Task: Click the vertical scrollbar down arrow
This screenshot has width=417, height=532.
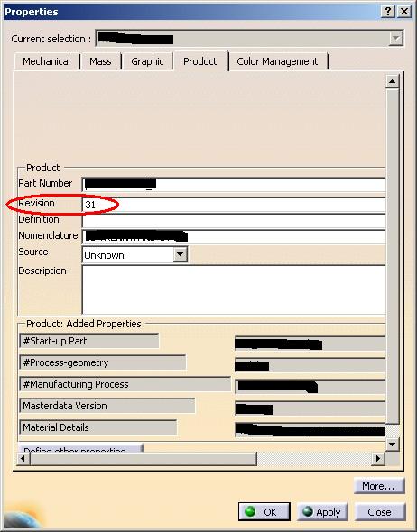Action: tap(393, 444)
